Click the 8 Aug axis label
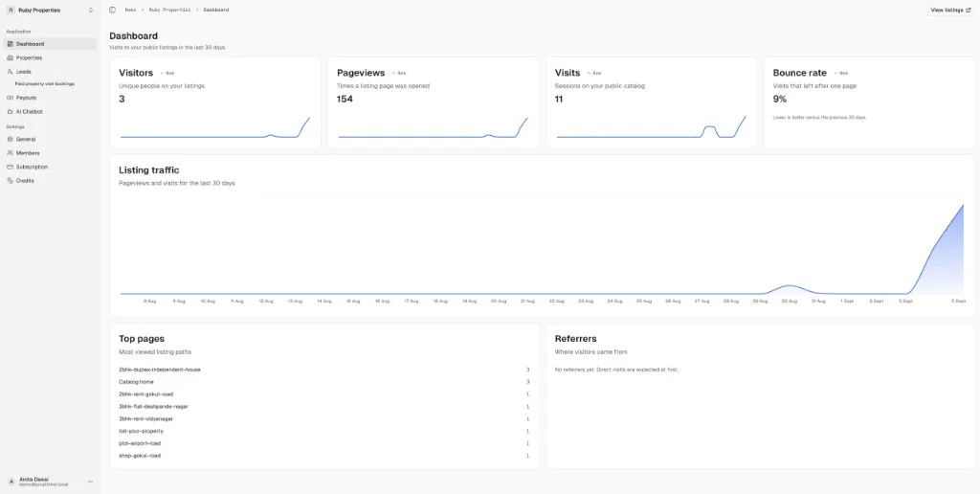Image resolution: width=980 pixels, height=494 pixels. 149,301
